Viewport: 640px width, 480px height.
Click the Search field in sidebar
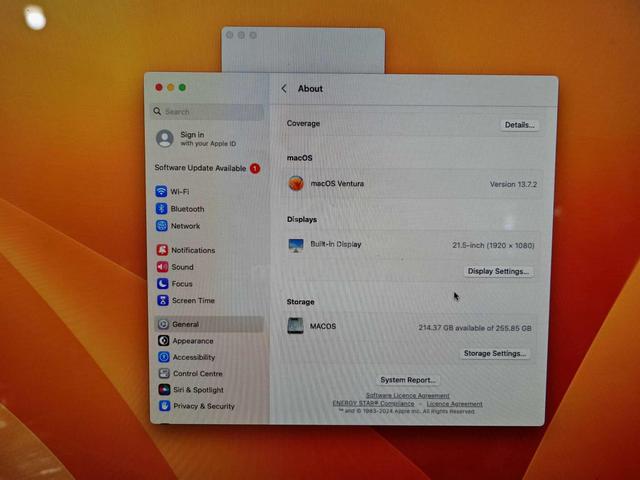207,111
